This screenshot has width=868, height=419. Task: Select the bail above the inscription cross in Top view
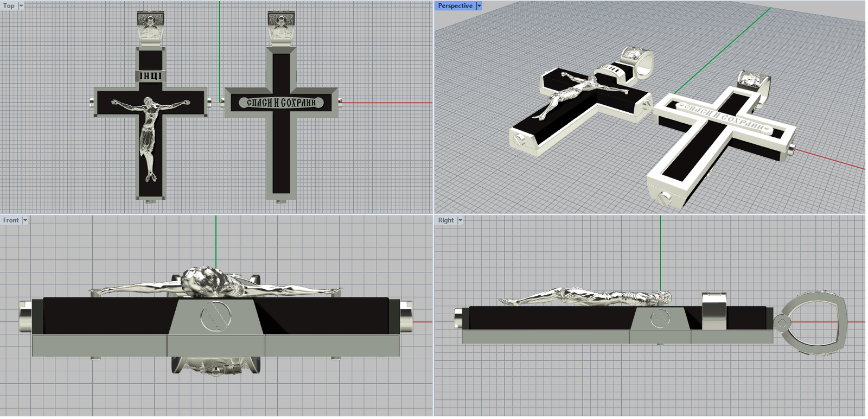click(x=281, y=28)
